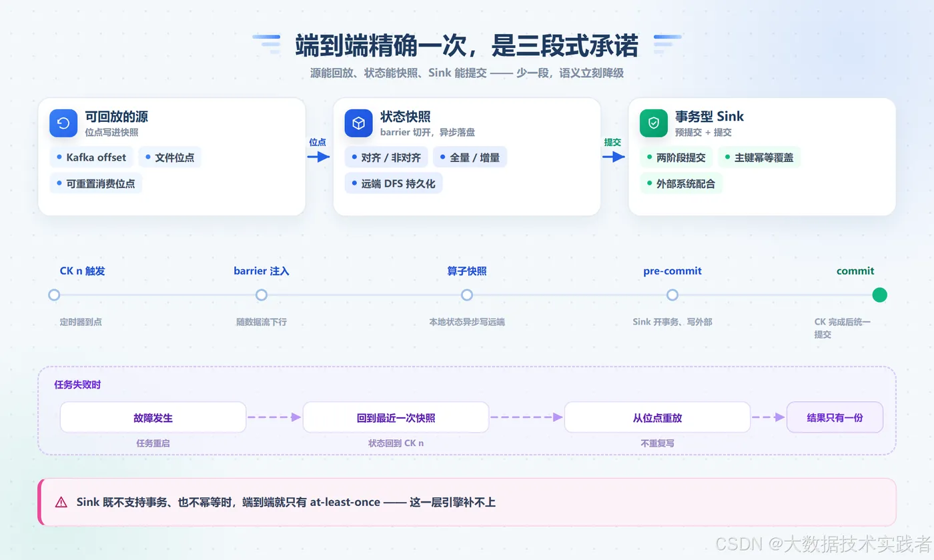Click the barrier 注入 timeline node
Image resolution: width=934 pixels, height=560 pixels.
262,295
